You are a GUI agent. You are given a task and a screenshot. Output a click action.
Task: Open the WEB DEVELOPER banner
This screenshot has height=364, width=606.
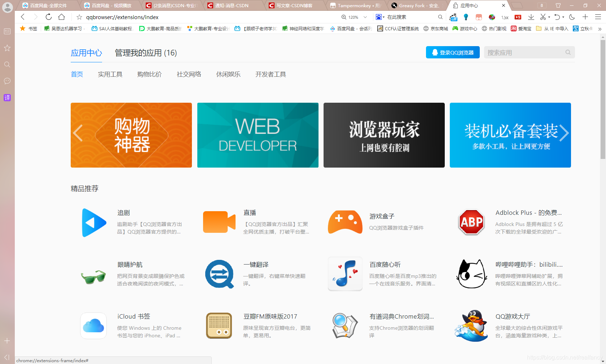[x=258, y=135]
